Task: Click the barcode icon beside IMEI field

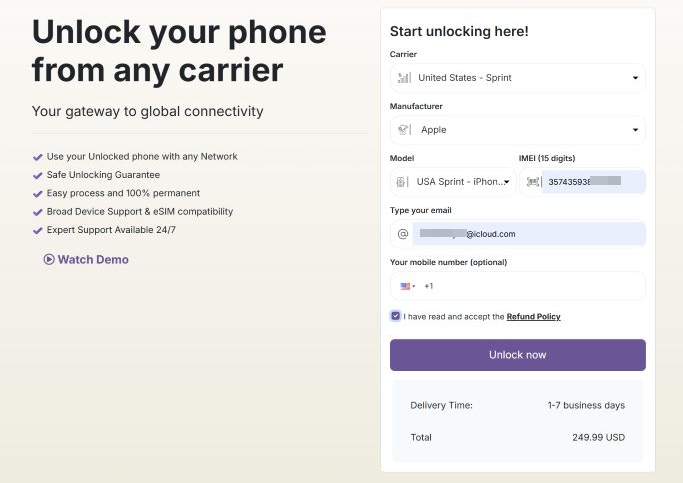Action: click(x=532, y=182)
